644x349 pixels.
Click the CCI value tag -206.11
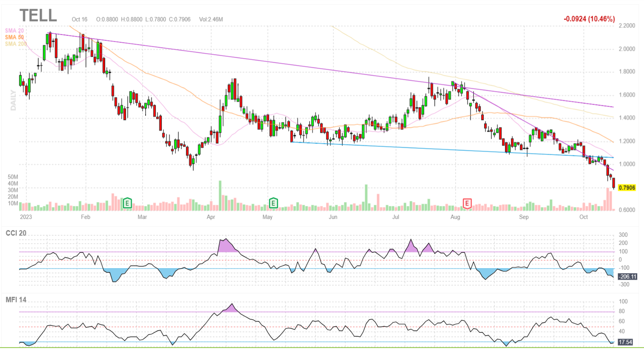[627, 277]
